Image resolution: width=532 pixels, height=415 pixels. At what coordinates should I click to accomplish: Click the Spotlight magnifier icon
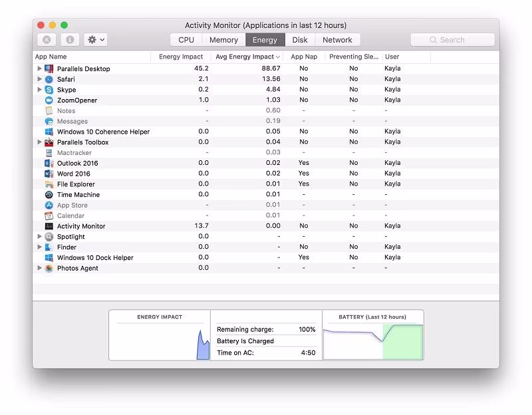point(49,237)
